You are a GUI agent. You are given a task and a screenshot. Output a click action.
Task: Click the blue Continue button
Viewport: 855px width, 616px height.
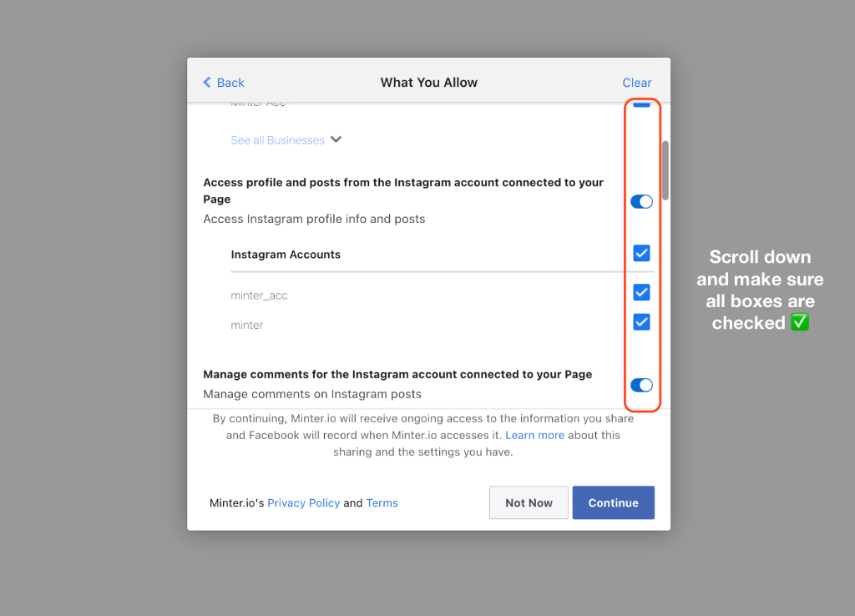[614, 502]
